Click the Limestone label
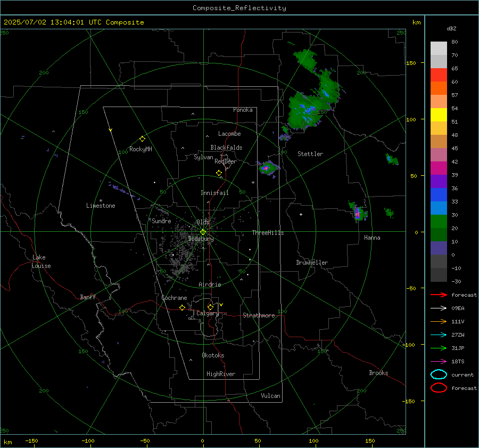The image size is (479, 448). click(101, 206)
